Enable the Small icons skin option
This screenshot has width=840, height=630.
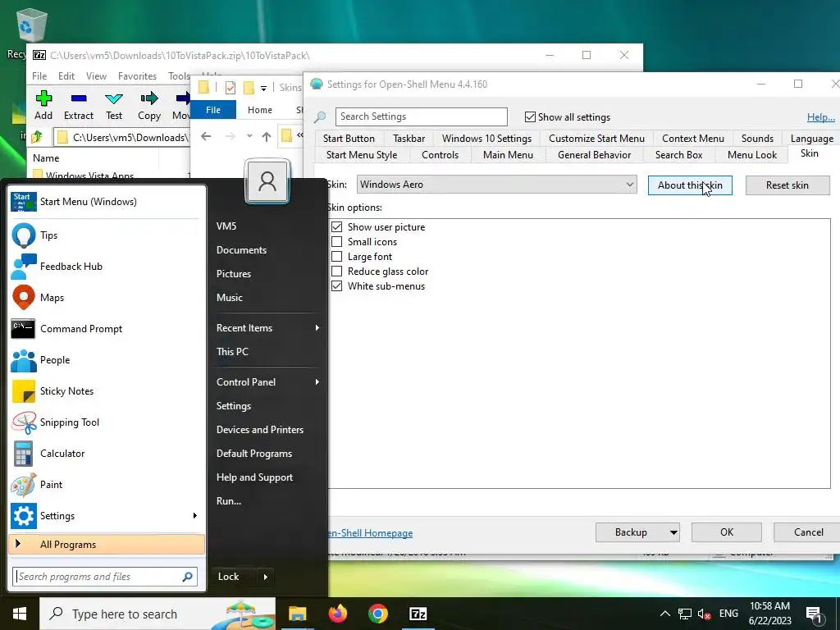pyautogui.click(x=336, y=242)
